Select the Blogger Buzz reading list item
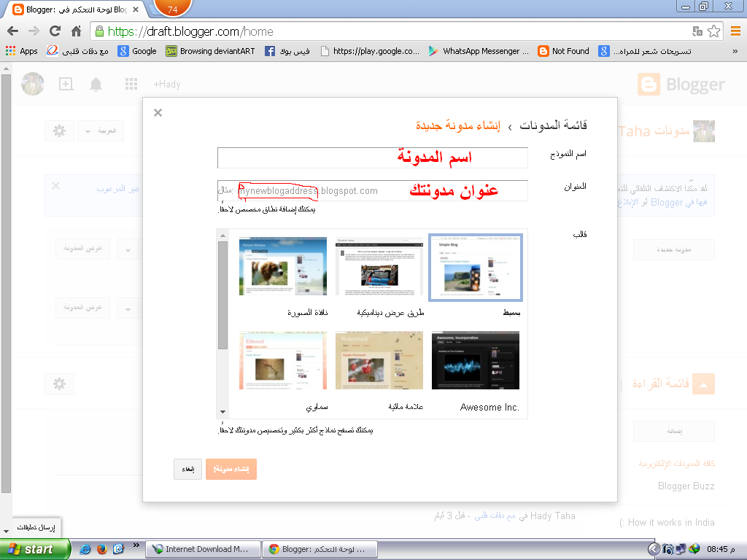Screen dimensions: 747x560 pos(686,486)
